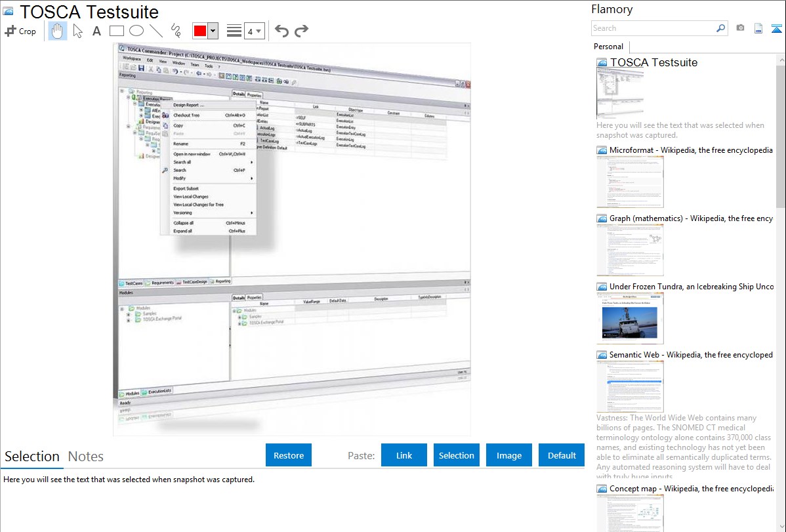Click the sidebar vertical scrollbar
786x532 pixels.
[781, 135]
